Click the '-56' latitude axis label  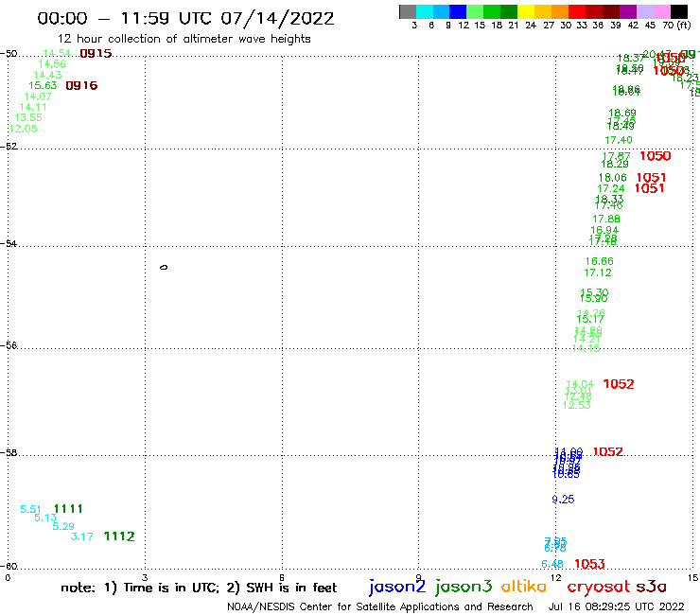tap(9, 345)
